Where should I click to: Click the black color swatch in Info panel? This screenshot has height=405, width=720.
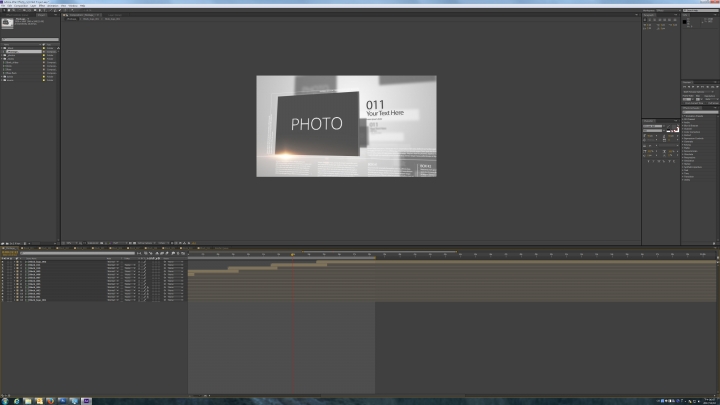pos(685,22)
